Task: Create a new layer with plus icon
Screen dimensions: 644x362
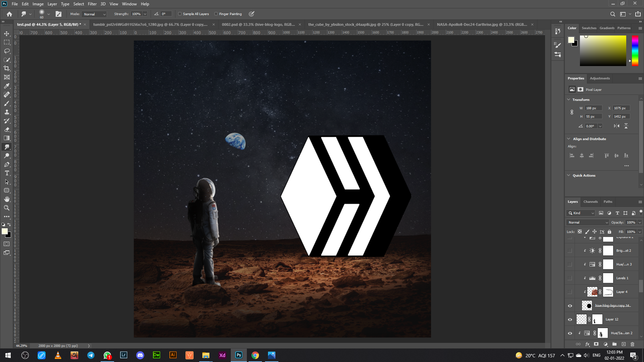Action: (624, 344)
